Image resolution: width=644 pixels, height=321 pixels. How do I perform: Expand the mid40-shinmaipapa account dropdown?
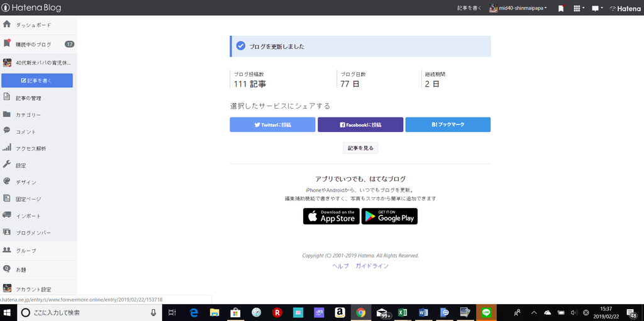tap(518, 8)
